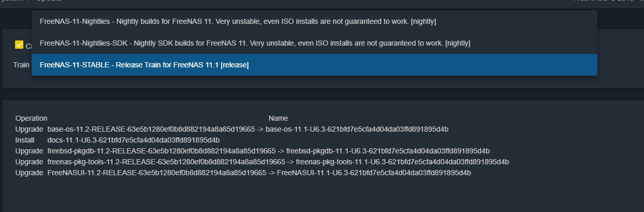The image size is (644, 212).
Task: Click the Train label
Action: point(21,65)
